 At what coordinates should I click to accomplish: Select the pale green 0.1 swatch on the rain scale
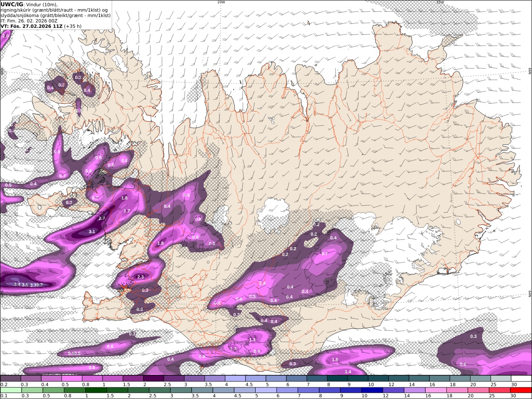[x=11, y=390]
